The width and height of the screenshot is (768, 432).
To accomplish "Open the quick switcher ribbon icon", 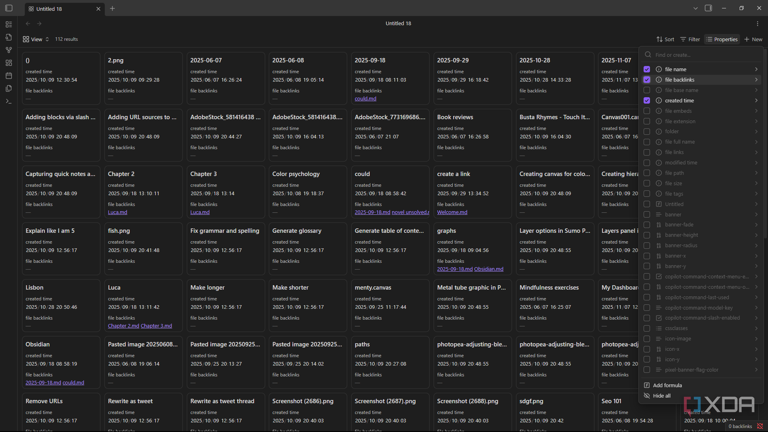I will (8, 24).
